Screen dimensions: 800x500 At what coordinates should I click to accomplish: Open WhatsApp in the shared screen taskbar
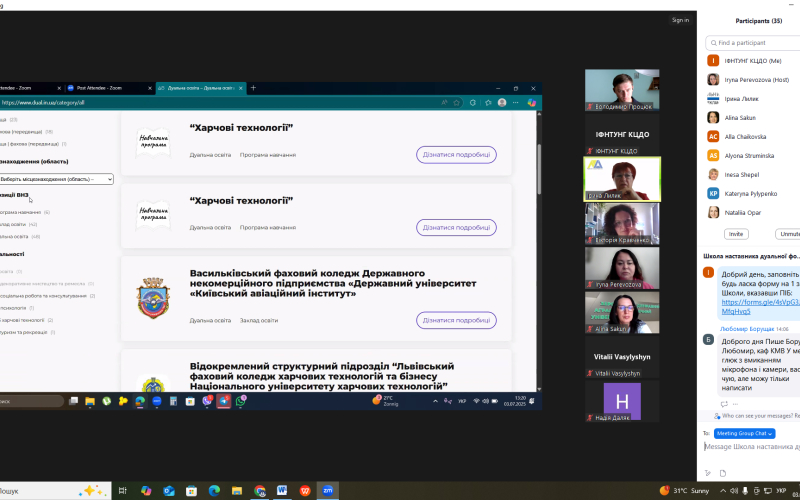(x=241, y=401)
